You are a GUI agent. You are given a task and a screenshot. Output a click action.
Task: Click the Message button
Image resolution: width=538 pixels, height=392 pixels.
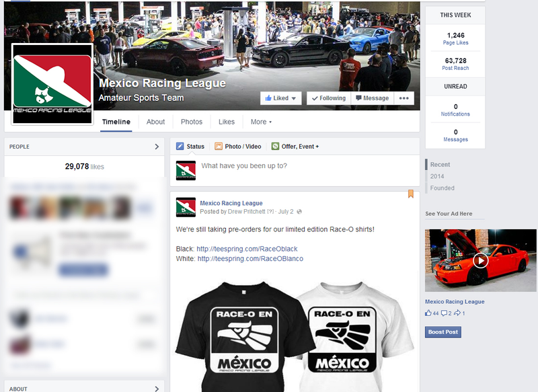[373, 98]
